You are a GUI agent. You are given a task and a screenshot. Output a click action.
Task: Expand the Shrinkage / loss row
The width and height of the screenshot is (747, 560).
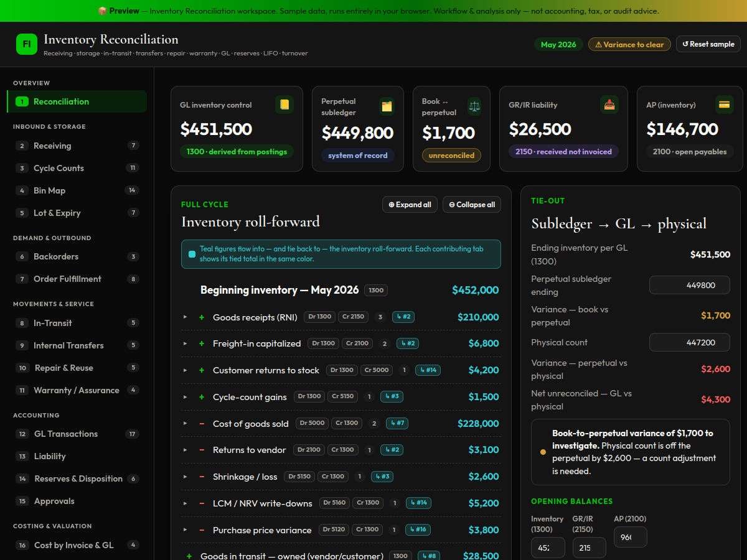point(185,477)
